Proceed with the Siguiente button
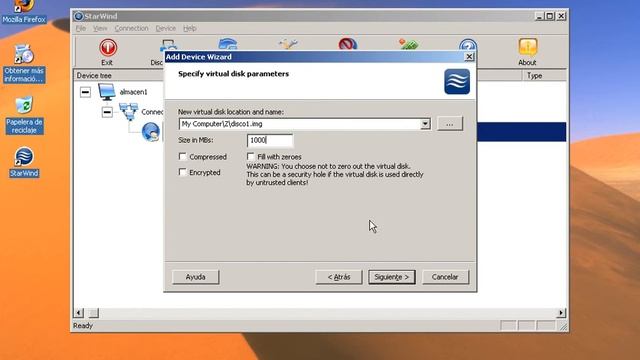This screenshot has height=360, width=640. point(392,277)
